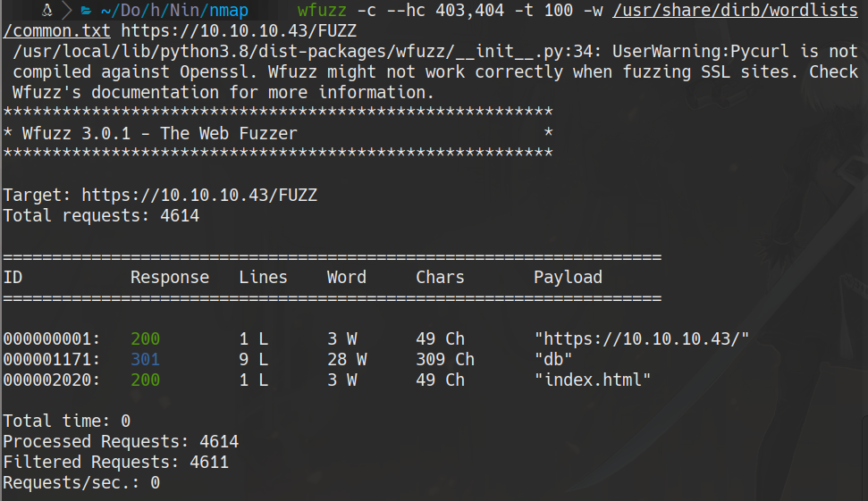This screenshot has width=868, height=501.
Task: Click the 'Total requests: 4614' line
Action: [x=101, y=215]
